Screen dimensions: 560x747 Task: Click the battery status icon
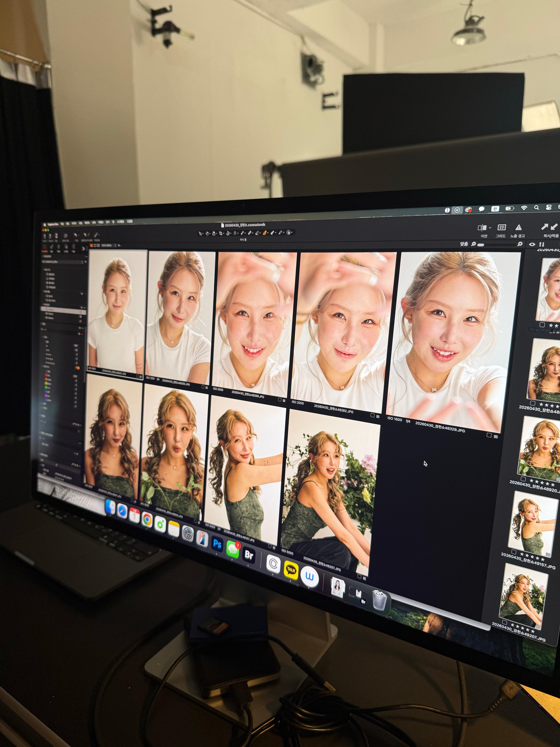point(509,208)
